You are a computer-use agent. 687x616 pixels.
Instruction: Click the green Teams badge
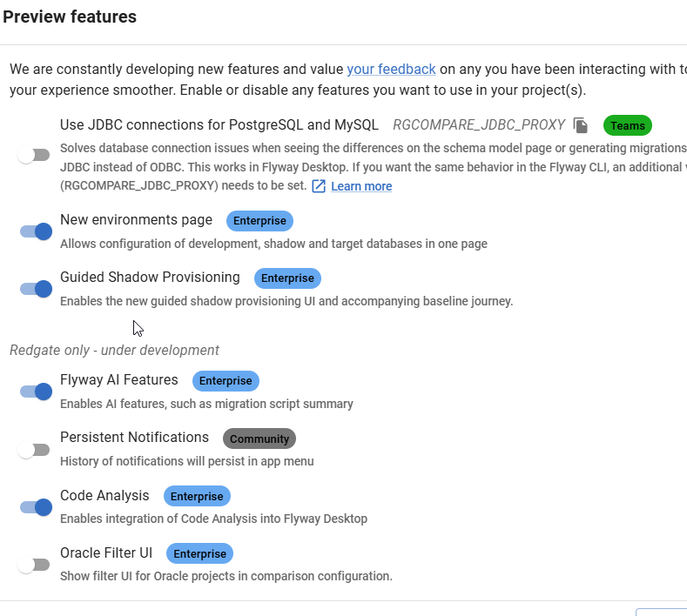click(627, 125)
